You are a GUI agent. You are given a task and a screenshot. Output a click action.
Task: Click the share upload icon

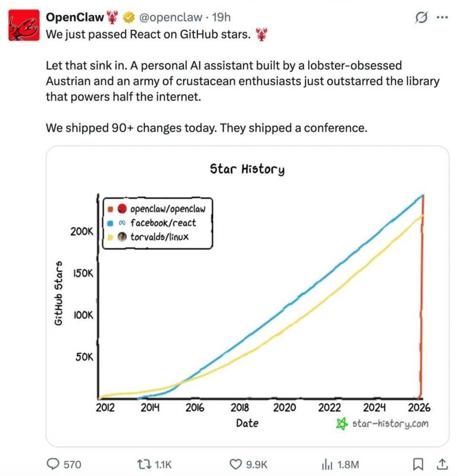(x=441, y=464)
